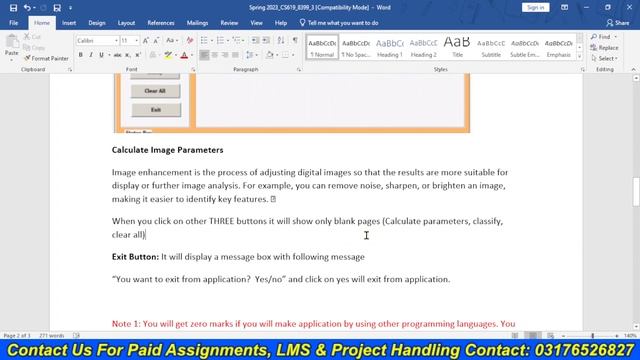Screen dimensions: 640x360
Task: Toggle Italic formatting
Action: point(91,55)
